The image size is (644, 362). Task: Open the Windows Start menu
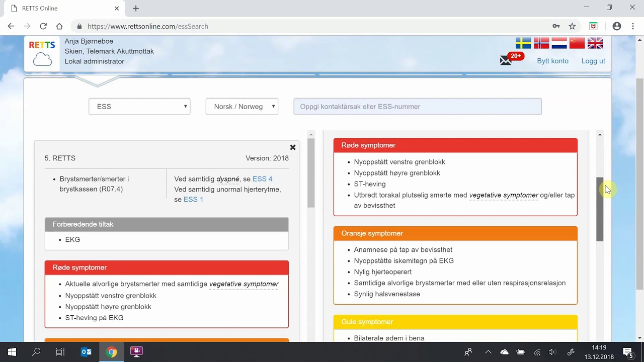coord(12,352)
